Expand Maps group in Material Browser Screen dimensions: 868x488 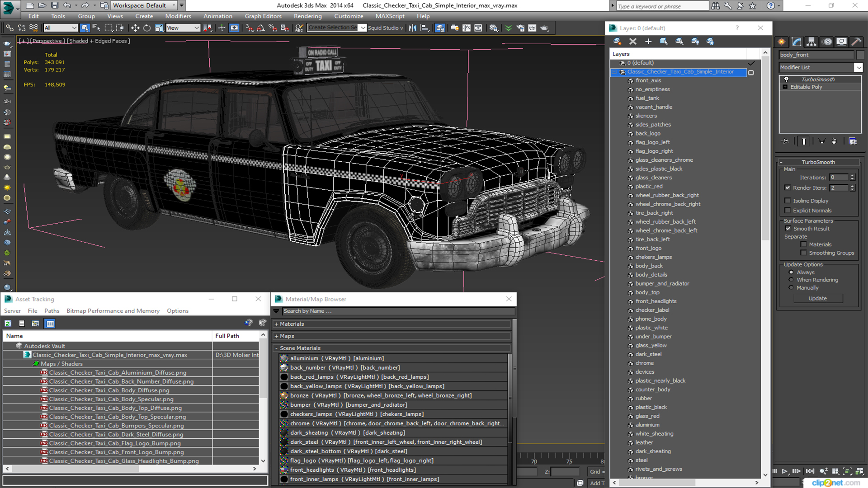click(x=276, y=336)
